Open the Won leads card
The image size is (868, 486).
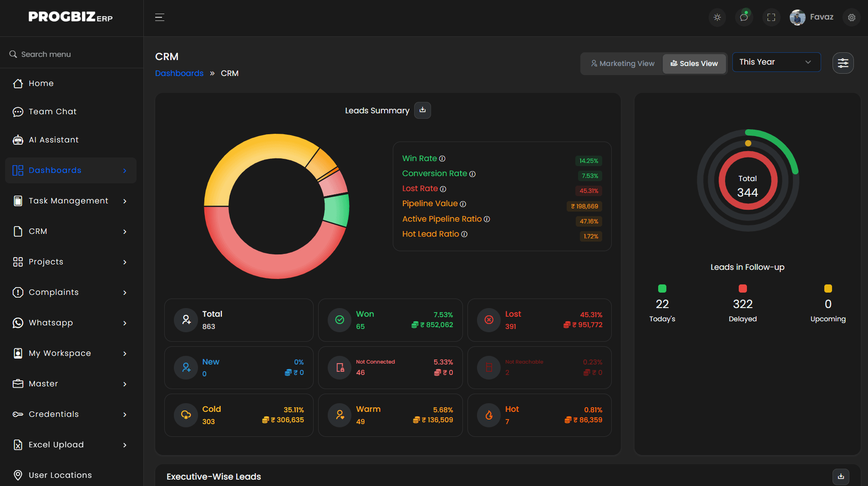[390, 320]
